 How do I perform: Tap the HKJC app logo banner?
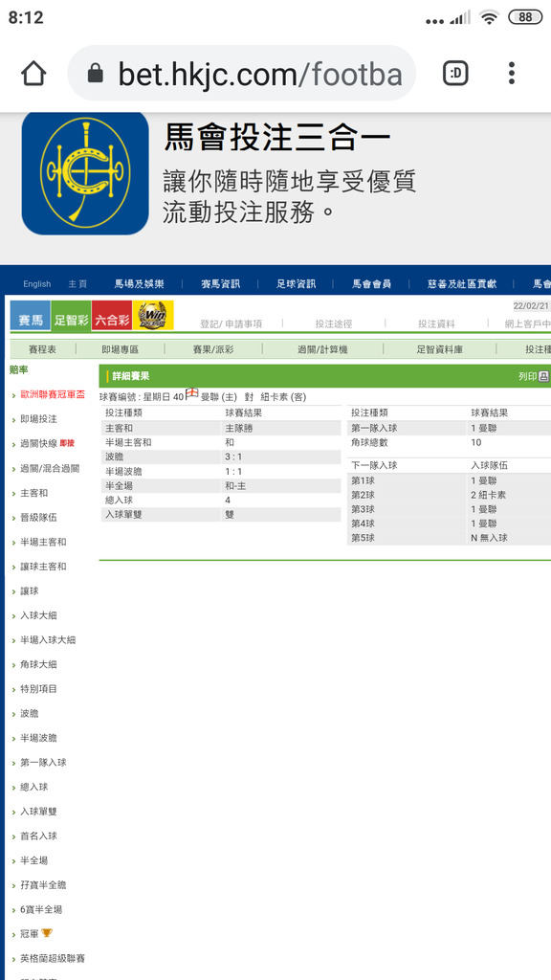[85, 173]
